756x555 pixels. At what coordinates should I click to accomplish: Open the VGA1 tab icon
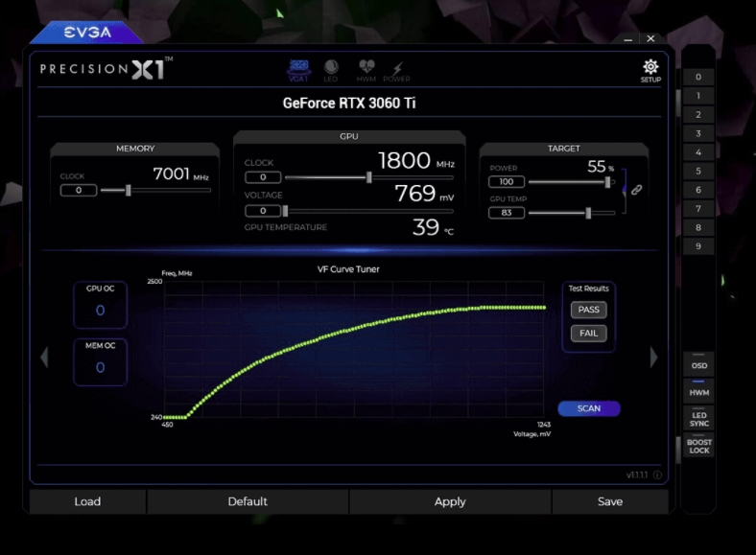pos(298,69)
